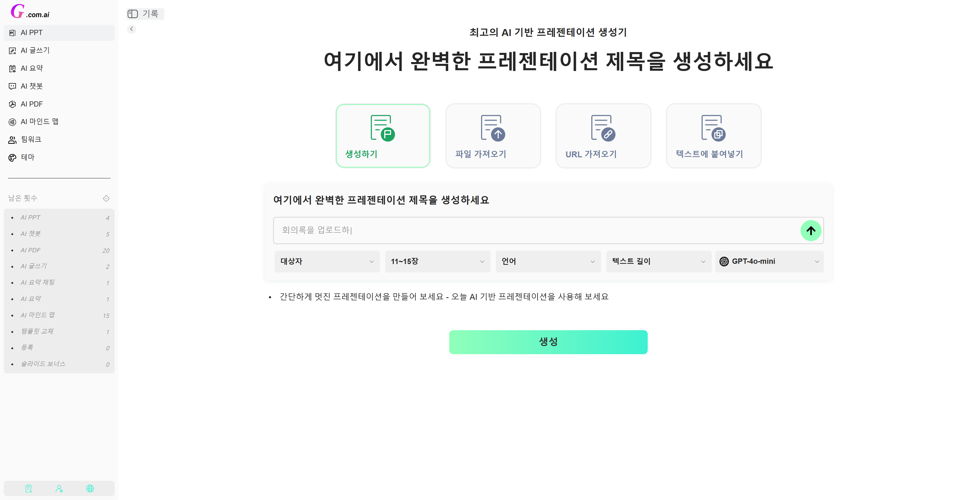Open the AI 챗봇 tool

[x=33, y=86]
